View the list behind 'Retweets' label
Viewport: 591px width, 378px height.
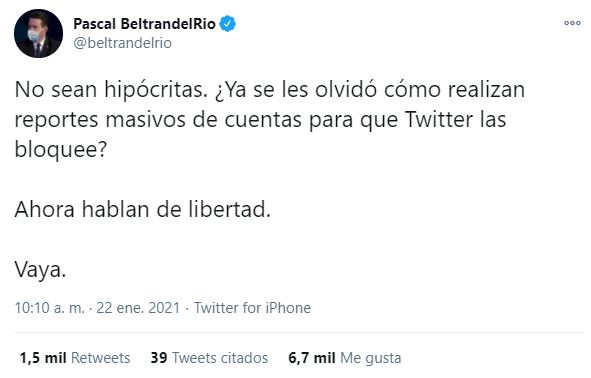tap(100, 358)
